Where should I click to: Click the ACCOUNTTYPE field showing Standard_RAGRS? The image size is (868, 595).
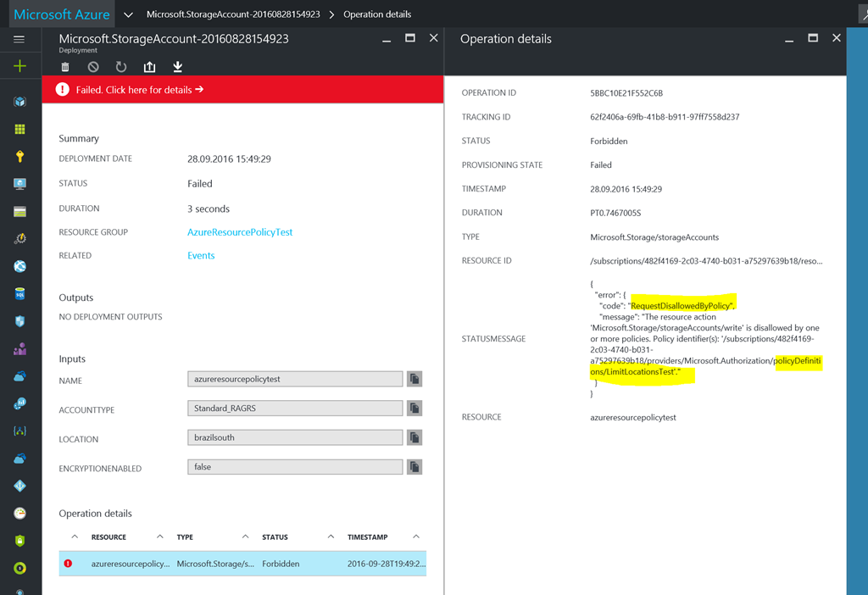click(294, 409)
